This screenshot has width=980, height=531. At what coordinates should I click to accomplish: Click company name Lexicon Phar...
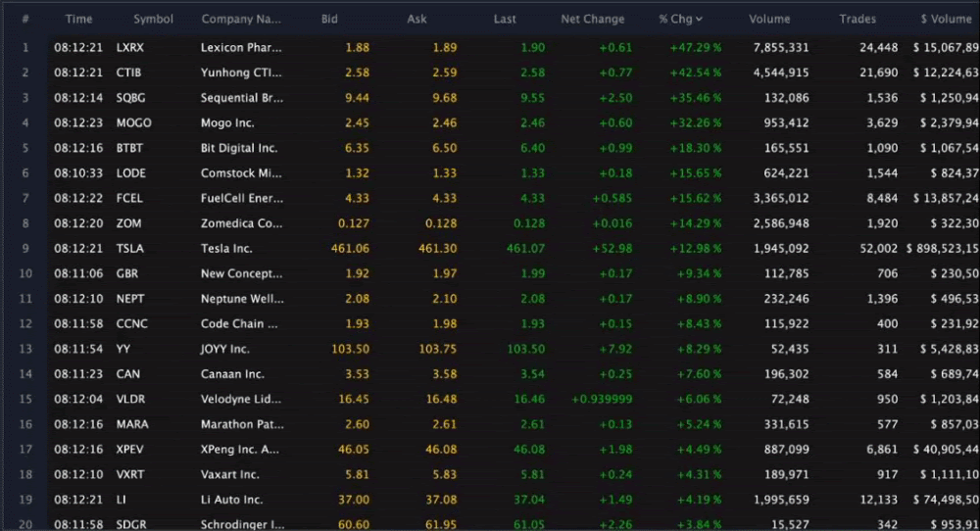241,47
